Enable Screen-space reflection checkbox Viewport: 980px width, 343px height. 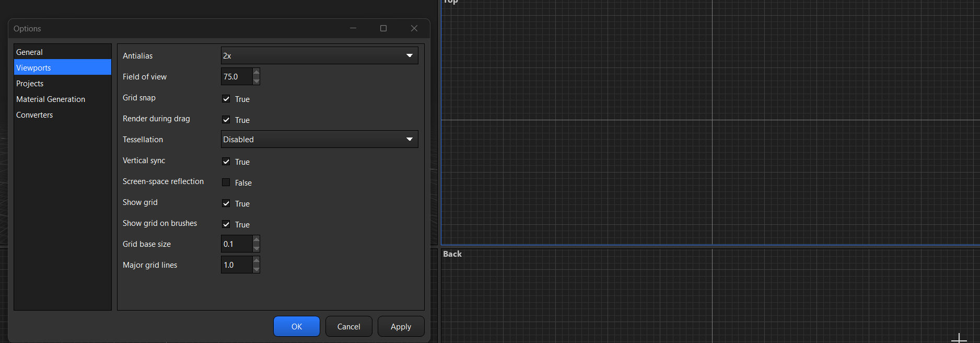click(226, 182)
